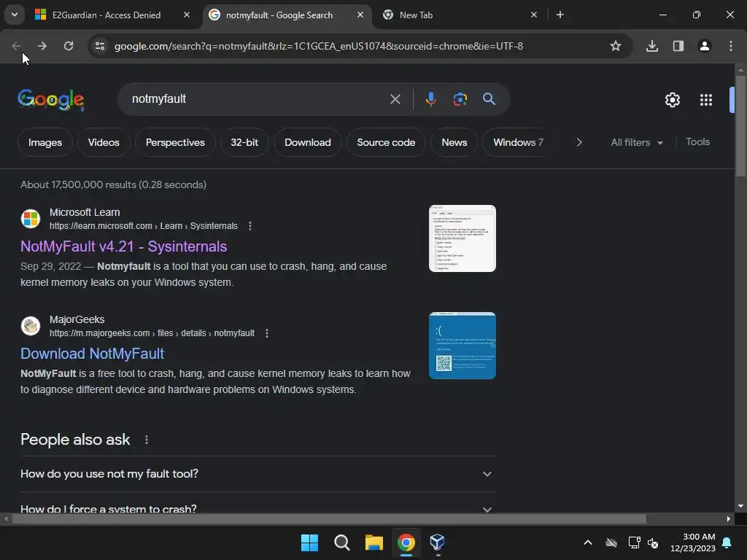Open the Chrome side panel icon

(678, 46)
